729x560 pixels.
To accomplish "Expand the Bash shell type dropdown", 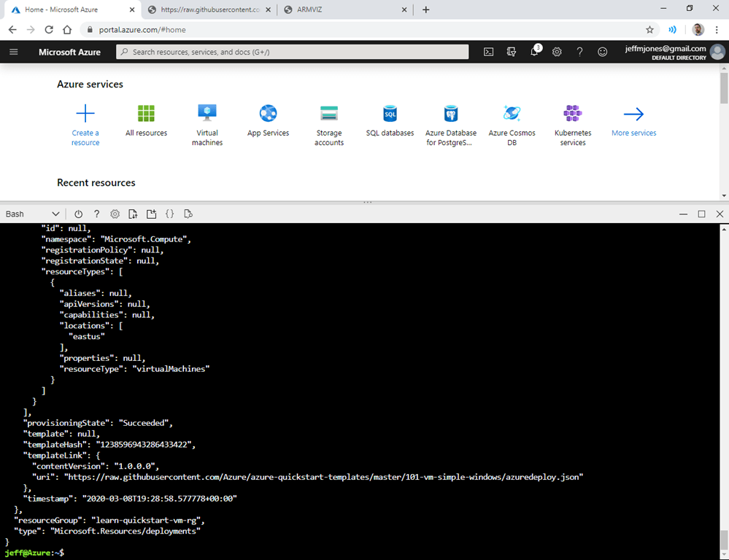I will click(33, 214).
